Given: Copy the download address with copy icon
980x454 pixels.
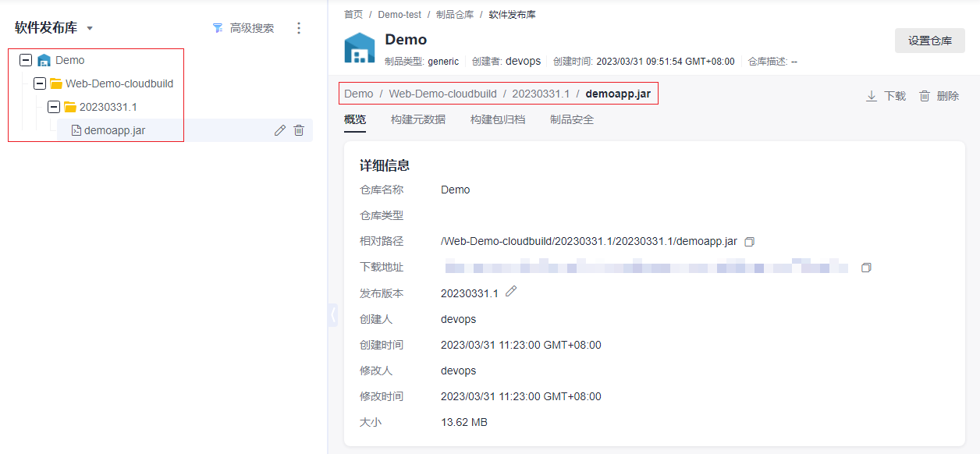Looking at the screenshot, I should tap(866, 268).
